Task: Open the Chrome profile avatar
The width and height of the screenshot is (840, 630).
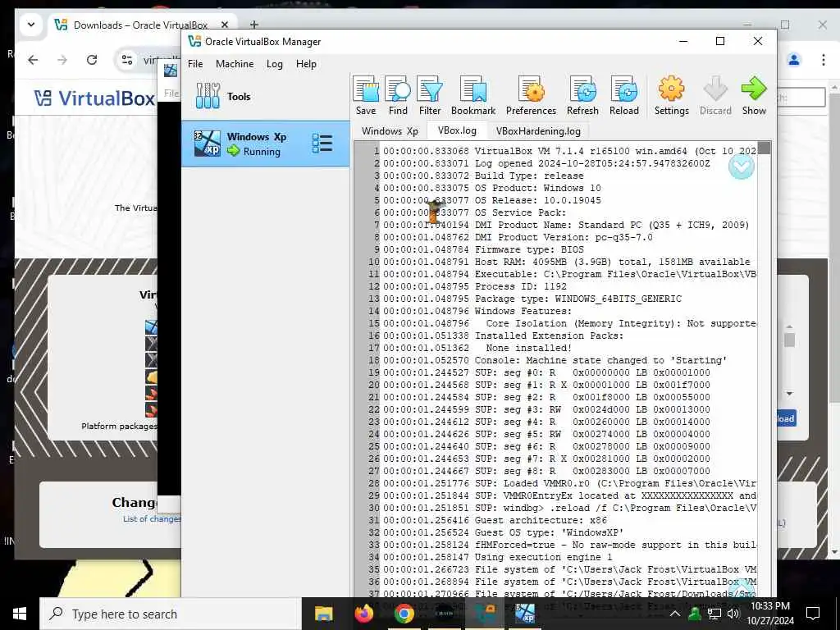Action: pyautogui.click(x=794, y=59)
